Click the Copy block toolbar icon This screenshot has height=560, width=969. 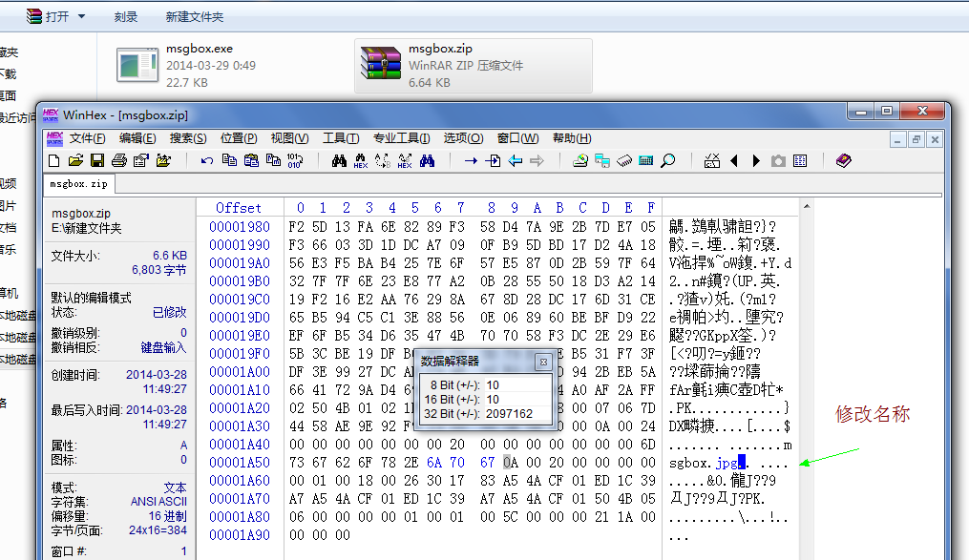(x=229, y=160)
